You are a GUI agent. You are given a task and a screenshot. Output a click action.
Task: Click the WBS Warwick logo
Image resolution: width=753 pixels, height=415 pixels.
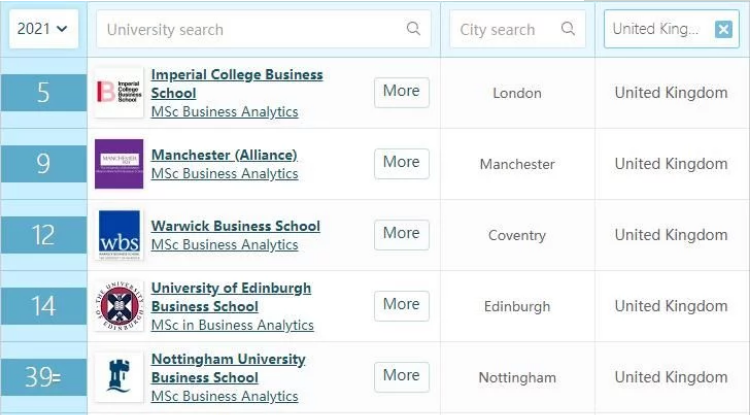tap(119, 235)
